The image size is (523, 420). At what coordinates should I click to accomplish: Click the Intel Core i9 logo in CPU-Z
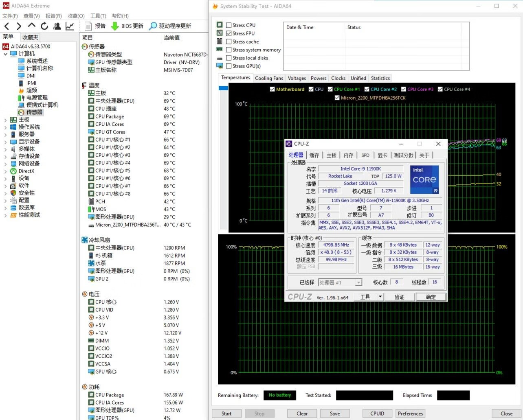pos(424,179)
